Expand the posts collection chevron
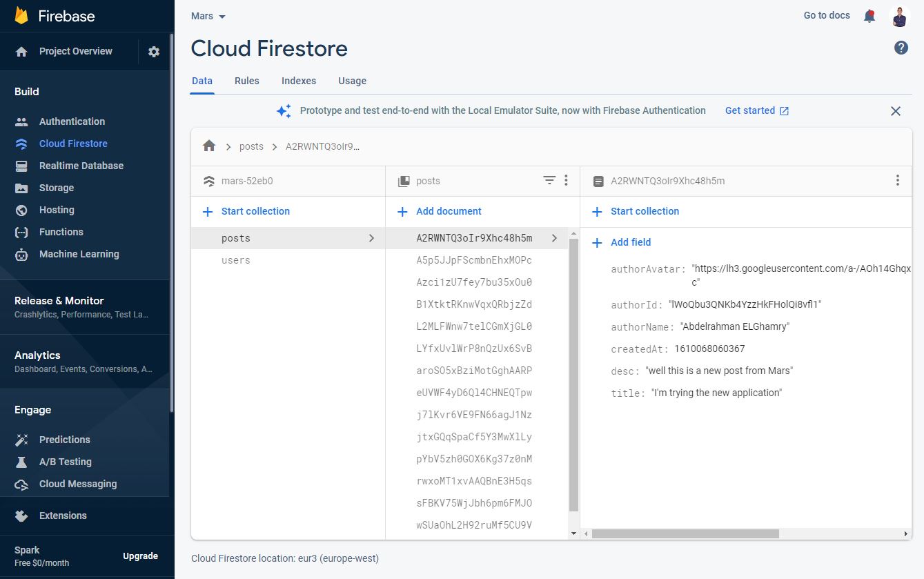The image size is (924, 579). click(x=371, y=238)
